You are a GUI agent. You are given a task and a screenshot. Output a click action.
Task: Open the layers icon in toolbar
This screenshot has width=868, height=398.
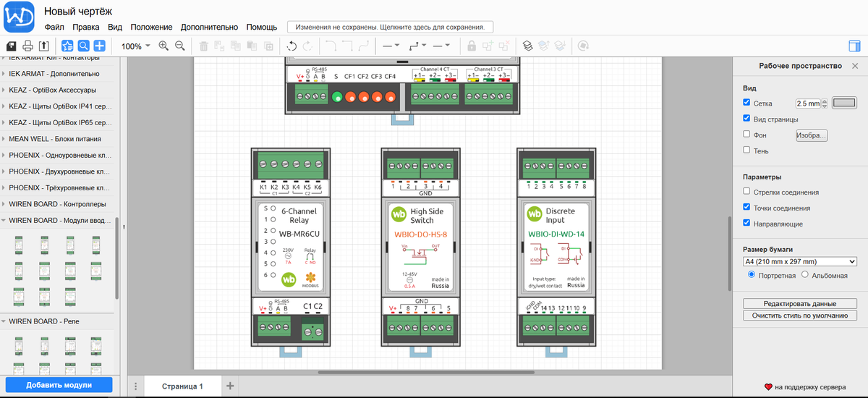tap(527, 46)
